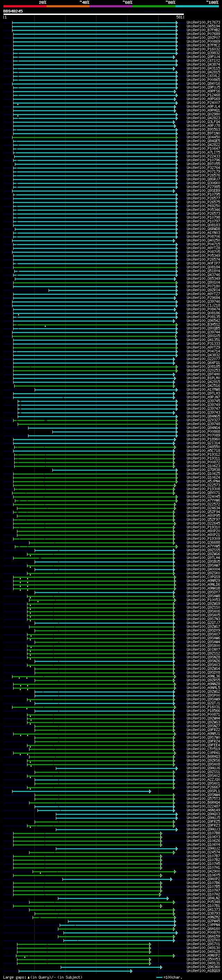Select hit label UniRef100_P19310
This screenshot has width=222, height=980.
203,527
